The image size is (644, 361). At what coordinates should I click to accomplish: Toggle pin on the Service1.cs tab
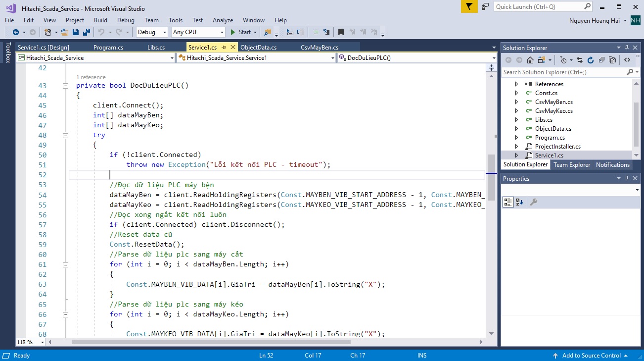(x=224, y=48)
